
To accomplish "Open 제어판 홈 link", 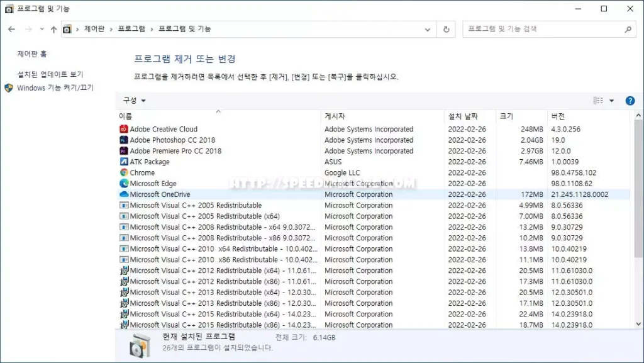I will (x=32, y=54).
